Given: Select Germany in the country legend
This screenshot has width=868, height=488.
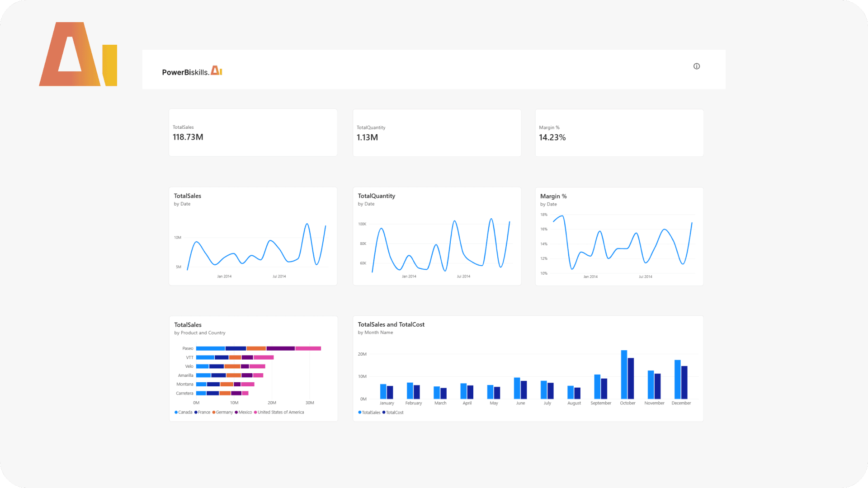Looking at the screenshot, I should (x=223, y=412).
